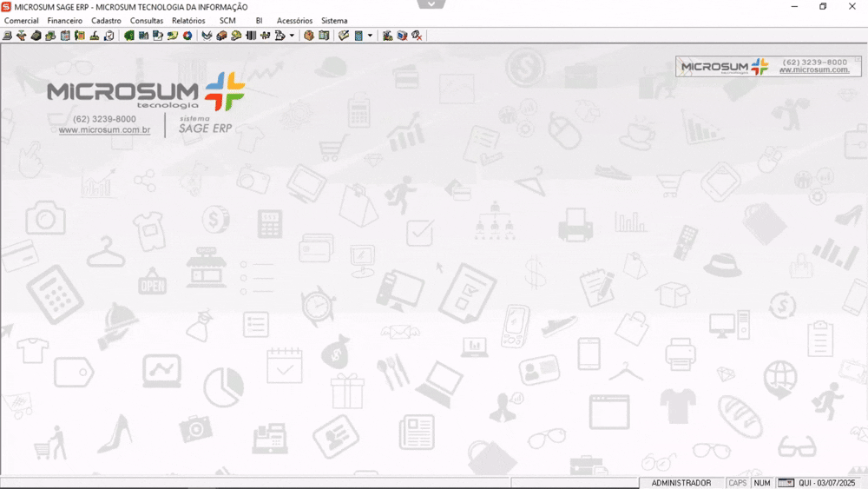Open the Financeiro menu
868x489 pixels.
[65, 21]
